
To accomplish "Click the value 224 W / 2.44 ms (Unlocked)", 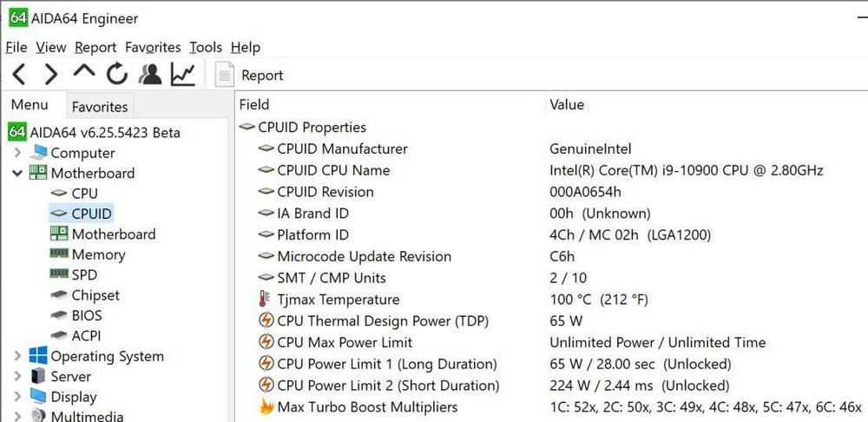I will [640, 386].
